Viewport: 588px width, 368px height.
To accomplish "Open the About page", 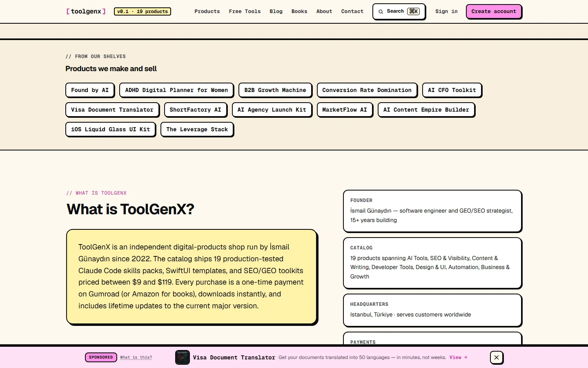I will (324, 11).
